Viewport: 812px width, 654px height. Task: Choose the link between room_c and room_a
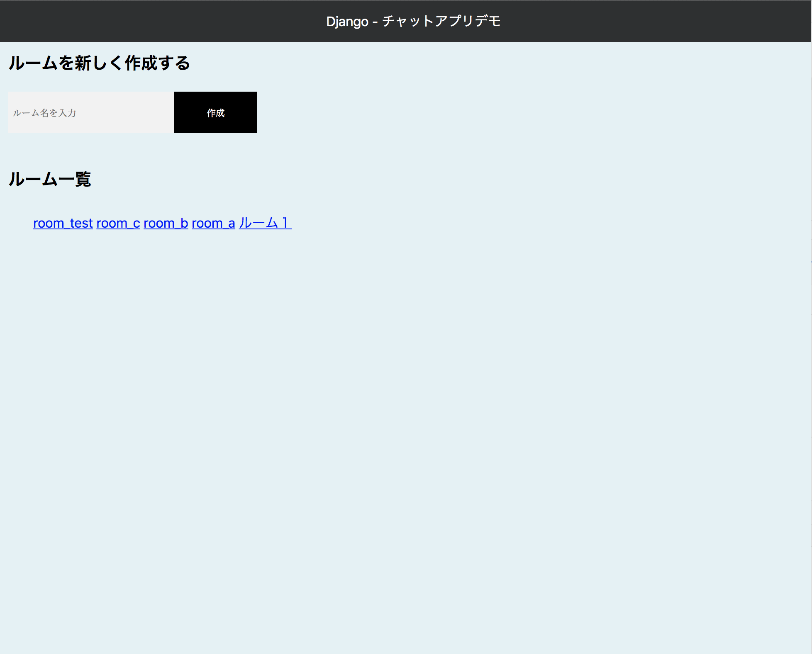point(166,223)
